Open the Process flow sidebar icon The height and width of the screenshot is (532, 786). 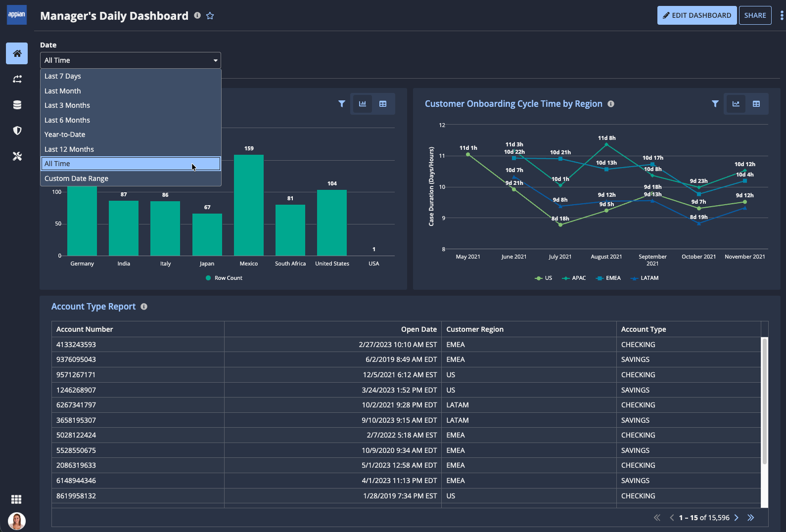(17, 79)
